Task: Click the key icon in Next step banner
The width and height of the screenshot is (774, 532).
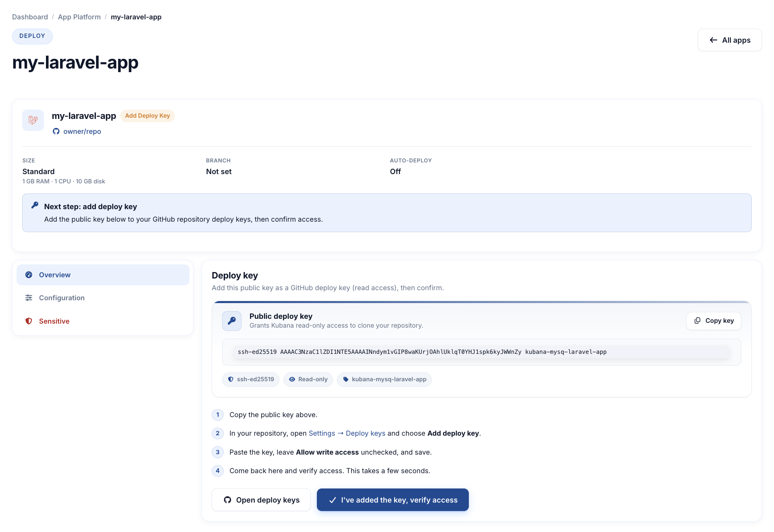Action: pos(35,205)
